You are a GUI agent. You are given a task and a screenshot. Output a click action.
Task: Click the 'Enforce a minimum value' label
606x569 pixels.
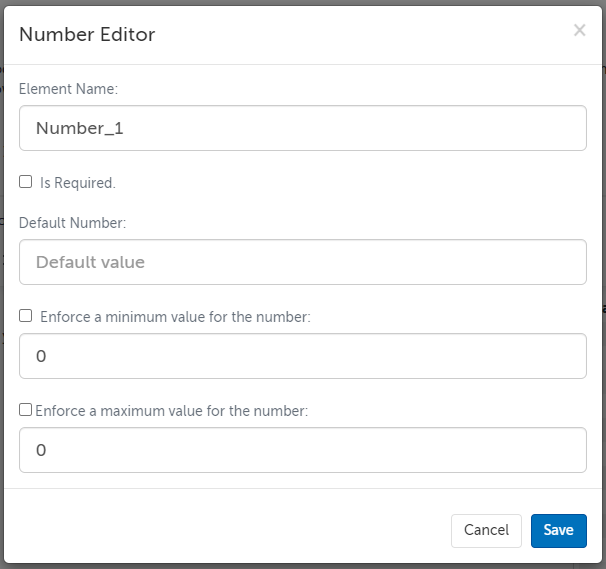coord(175,316)
